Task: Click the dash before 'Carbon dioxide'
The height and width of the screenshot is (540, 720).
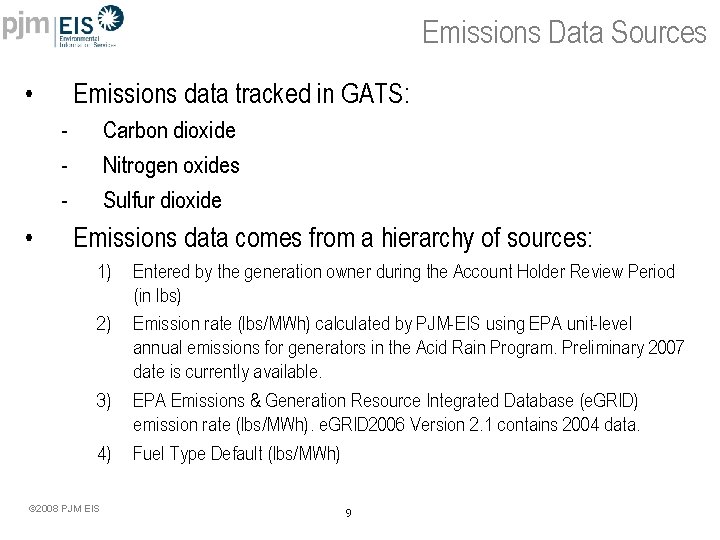Action: [x=63, y=131]
